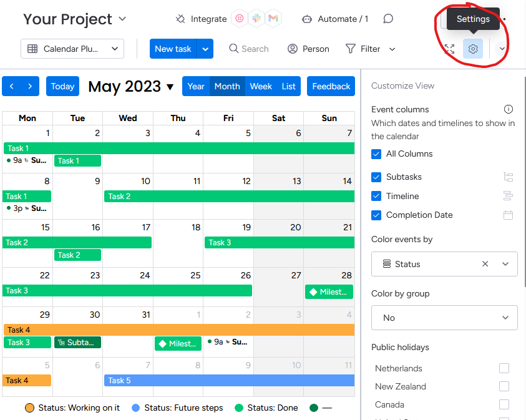
Task: Click the orange Working on it legend swatch
Action: (x=29, y=408)
